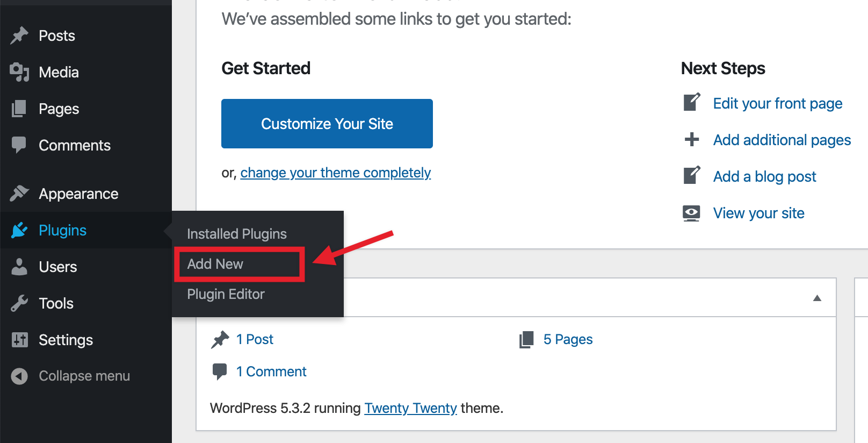The height and width of the screenshot is (443, 868).
Task: Click the Add additional pages link
Action: click(x=782, y=140)
